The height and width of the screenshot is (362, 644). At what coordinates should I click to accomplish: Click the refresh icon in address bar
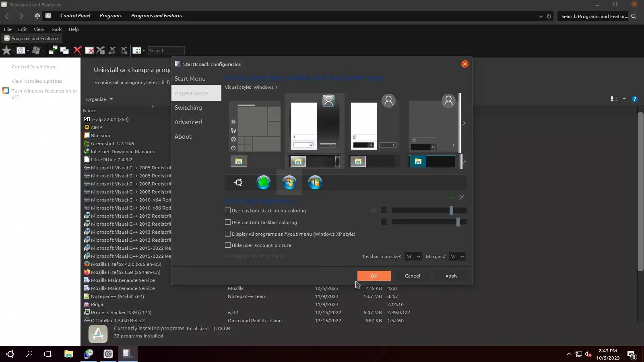549,16
